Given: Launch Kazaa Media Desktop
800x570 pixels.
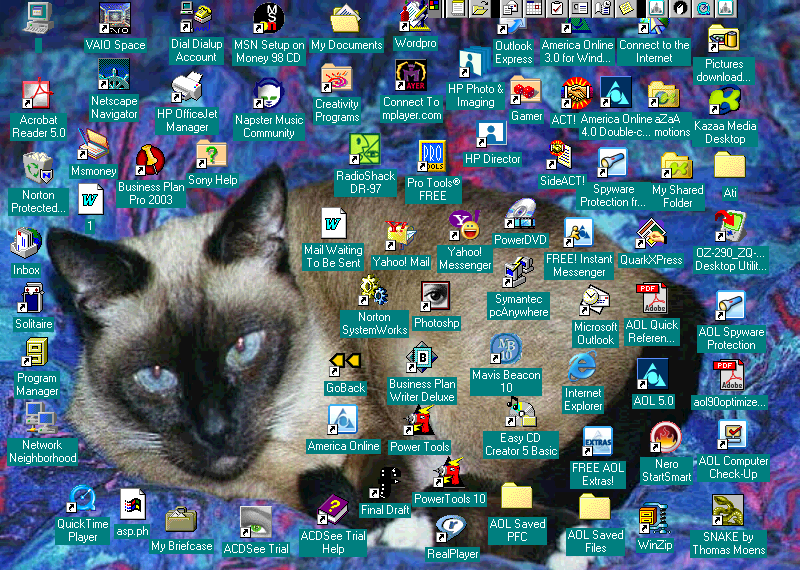Looking at the screenshot, I should pyautogui.click(x=724, y=100).
